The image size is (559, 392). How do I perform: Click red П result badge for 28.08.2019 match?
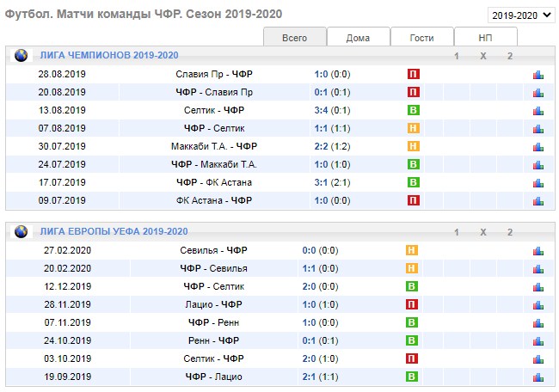(413, 74)
